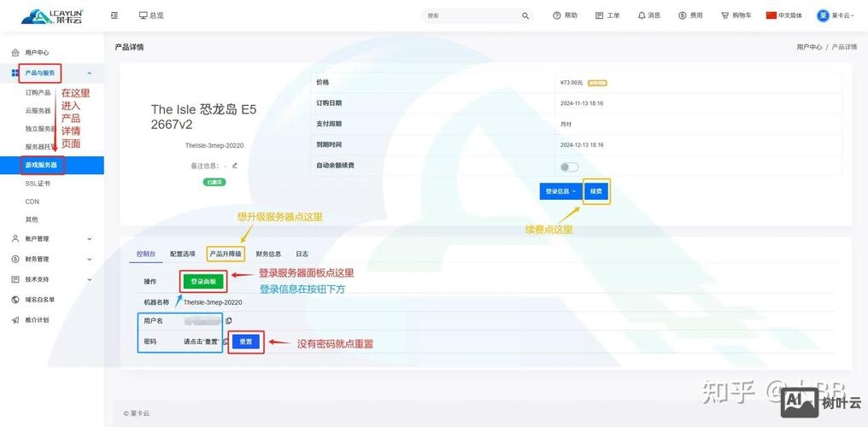Open the 购物车 shopping cart
The image size is (868, 427).
tap(736, 15)
